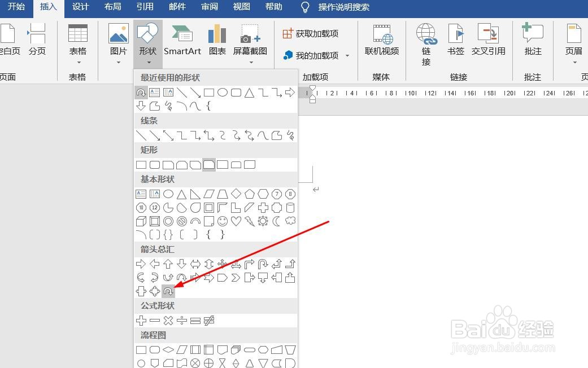Viewport: 588px width, 368px height.
Task: Select the left arrow in 箭头总汇
Action: 155,264
